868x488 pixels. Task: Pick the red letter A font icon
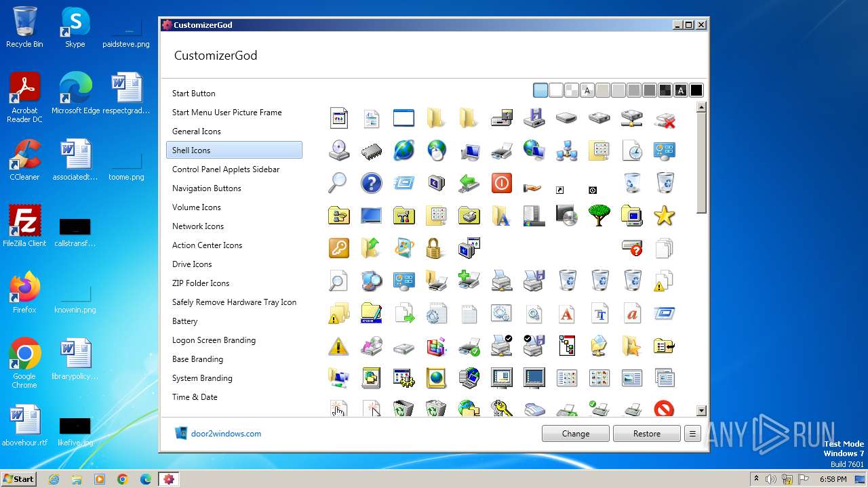566,313
